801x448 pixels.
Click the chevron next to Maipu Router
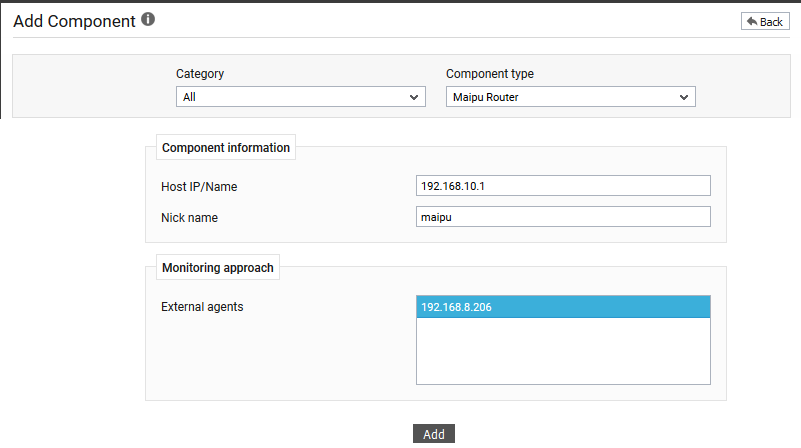coord(684,97)
